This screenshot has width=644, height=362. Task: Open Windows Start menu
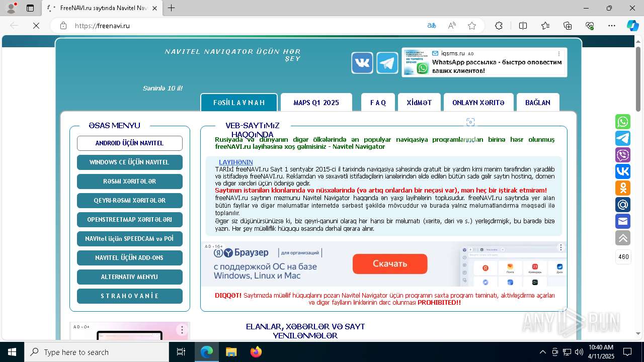coord(12,352)
